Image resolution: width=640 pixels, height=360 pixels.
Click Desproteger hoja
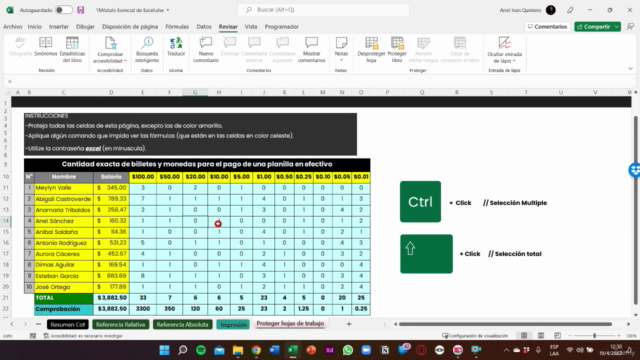click(371, 49)
